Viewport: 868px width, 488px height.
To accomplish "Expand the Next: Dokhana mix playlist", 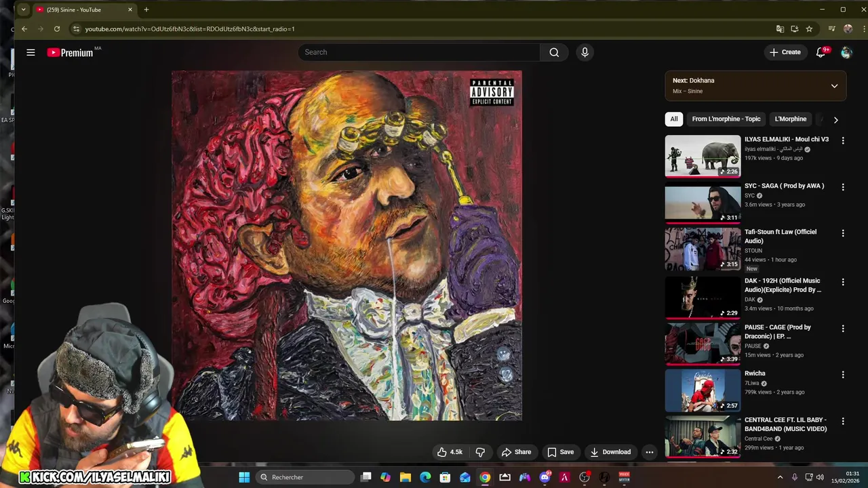I will (834, 86).
